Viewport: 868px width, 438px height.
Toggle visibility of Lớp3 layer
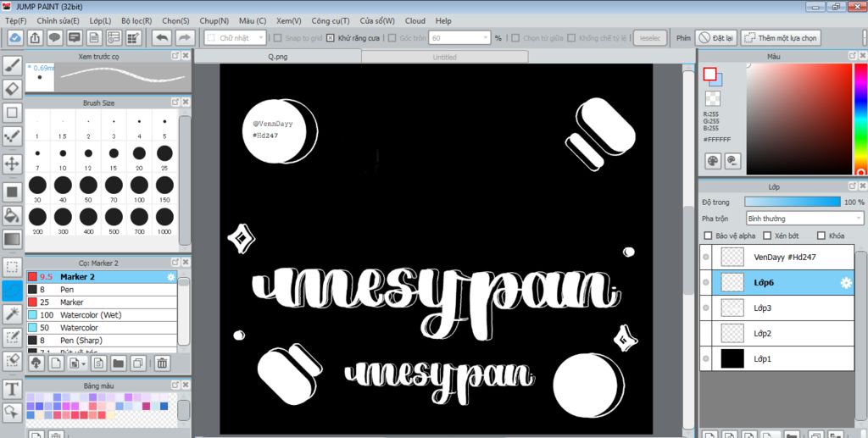pyautogui.click(x=706, y=308)
